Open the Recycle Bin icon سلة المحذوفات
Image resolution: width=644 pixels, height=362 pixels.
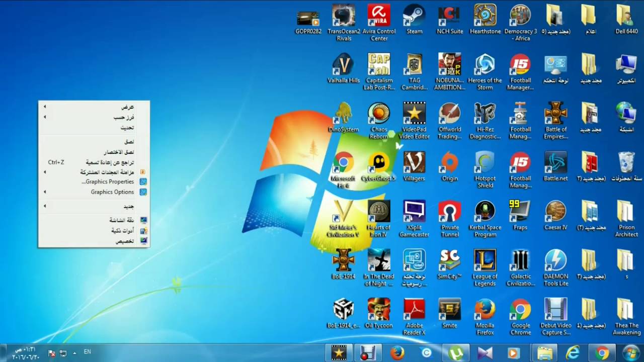[x=626, y=167]
